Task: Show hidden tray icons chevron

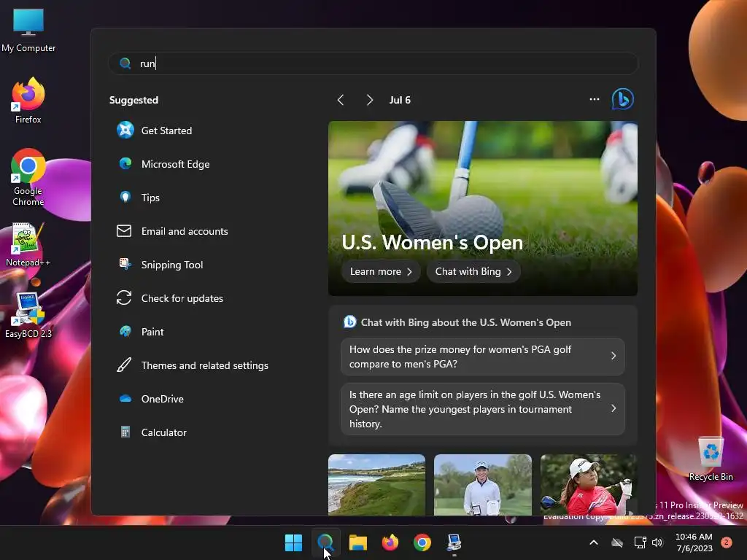Action: (x=594, y=542)
